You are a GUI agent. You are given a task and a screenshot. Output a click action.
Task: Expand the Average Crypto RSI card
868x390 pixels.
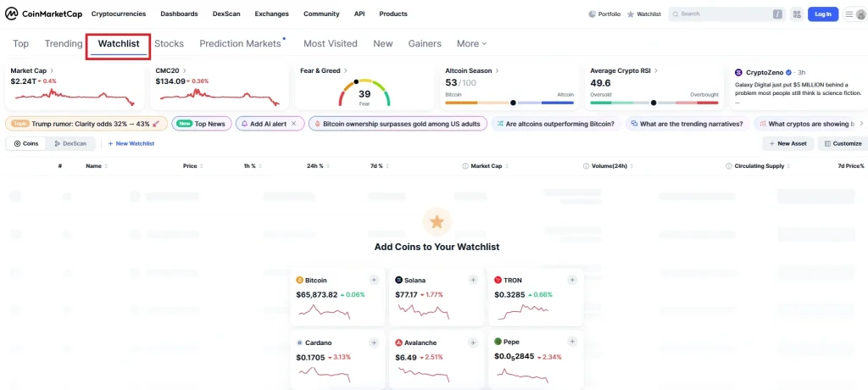(x=624, y=71)
